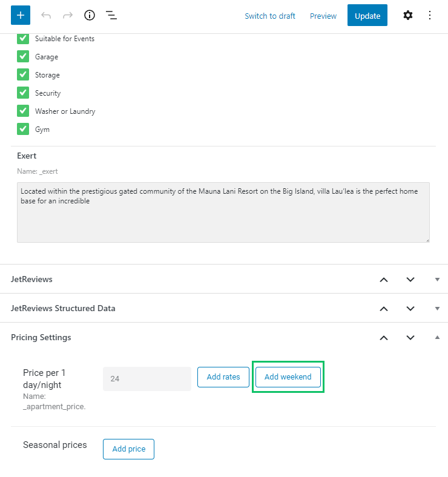The width and height of the screenshot is (448, 477).
Task: Click the 'Name: _exert' text
Action: pyautogui.click(x=38, y=171)
